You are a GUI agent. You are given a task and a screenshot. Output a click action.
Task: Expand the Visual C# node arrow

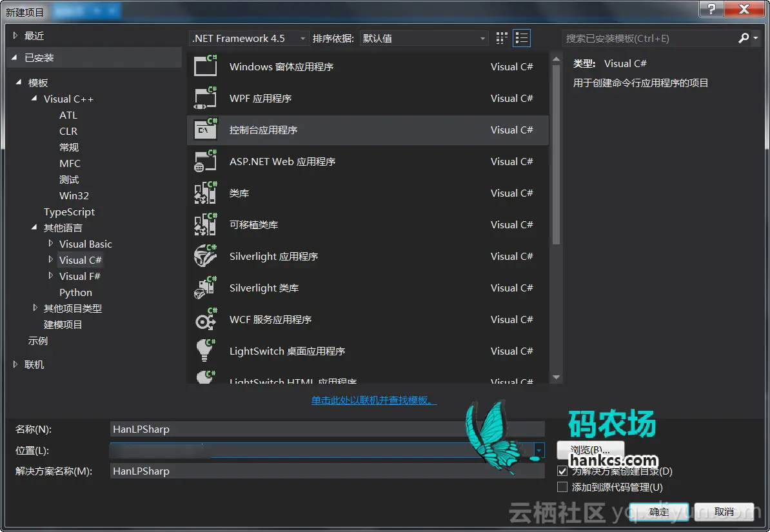pos(50,259)
